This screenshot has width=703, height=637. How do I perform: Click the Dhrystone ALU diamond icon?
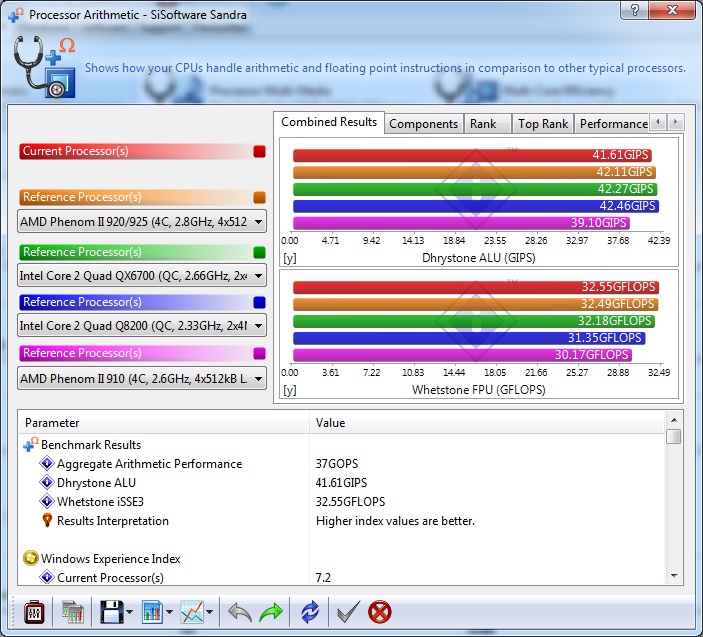tap(47, 482)
